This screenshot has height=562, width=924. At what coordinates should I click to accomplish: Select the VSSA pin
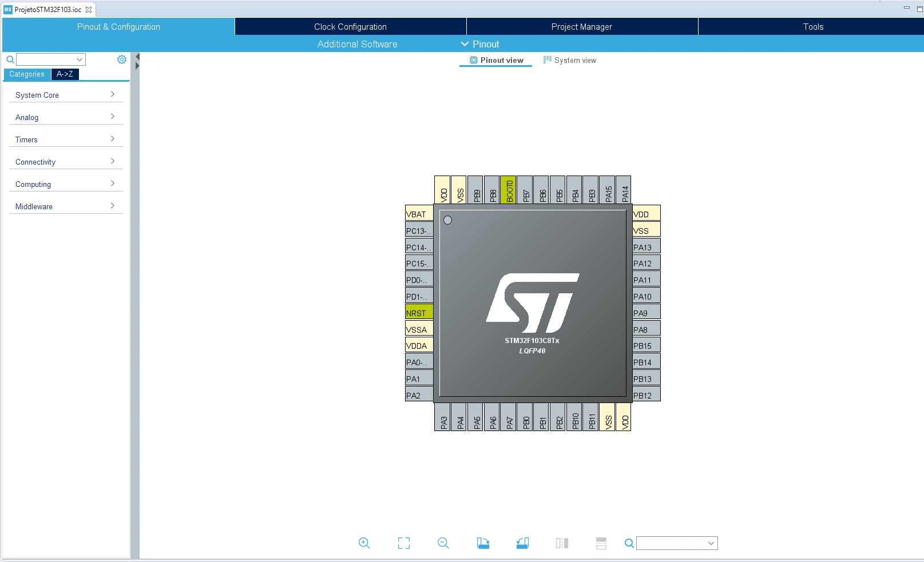pyautogui.click(x=419, y=329)
